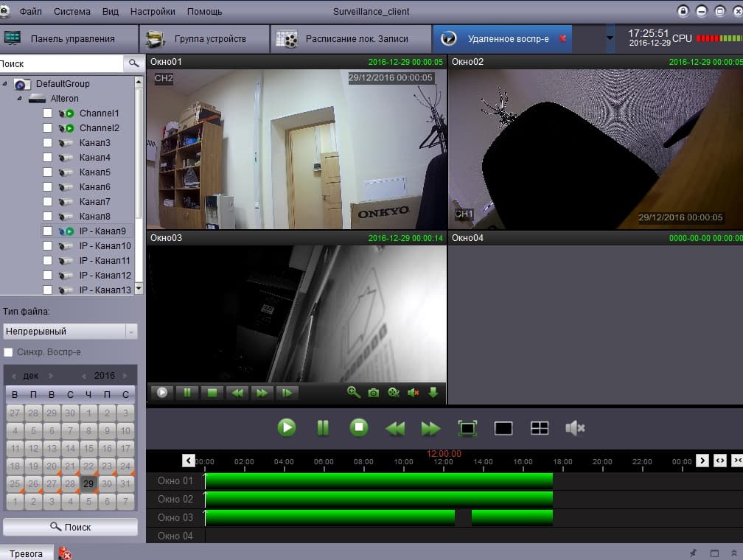743x560 pixels.
Task: Click zoom magnifier icon in Окно03 toolbar
Action: 354,392
